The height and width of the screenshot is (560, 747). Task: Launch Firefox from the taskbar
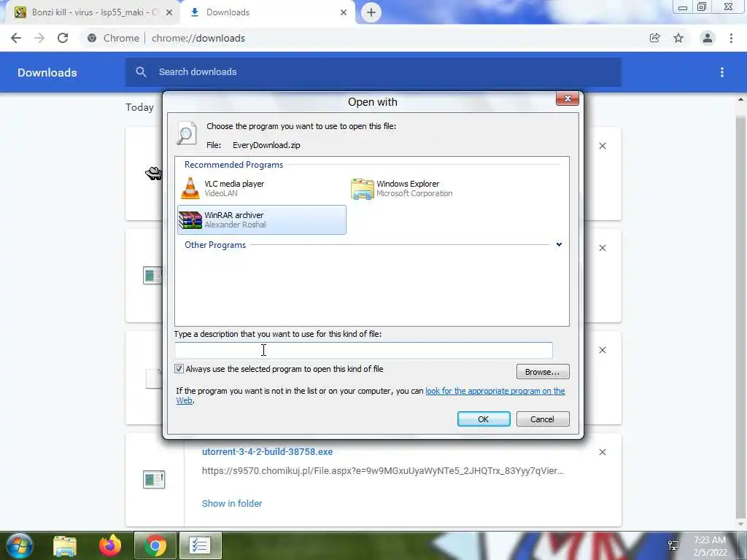click(x=110, y=545)
